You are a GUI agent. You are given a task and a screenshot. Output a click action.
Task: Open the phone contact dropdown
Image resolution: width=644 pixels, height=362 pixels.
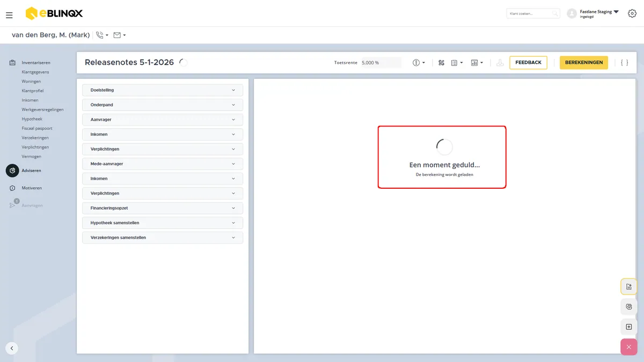click(102, 35)
